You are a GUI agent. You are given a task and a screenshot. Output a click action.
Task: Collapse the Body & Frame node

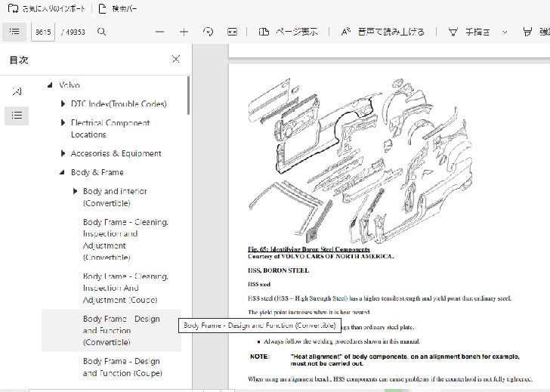pyautogui.click(x=62, y=172)
